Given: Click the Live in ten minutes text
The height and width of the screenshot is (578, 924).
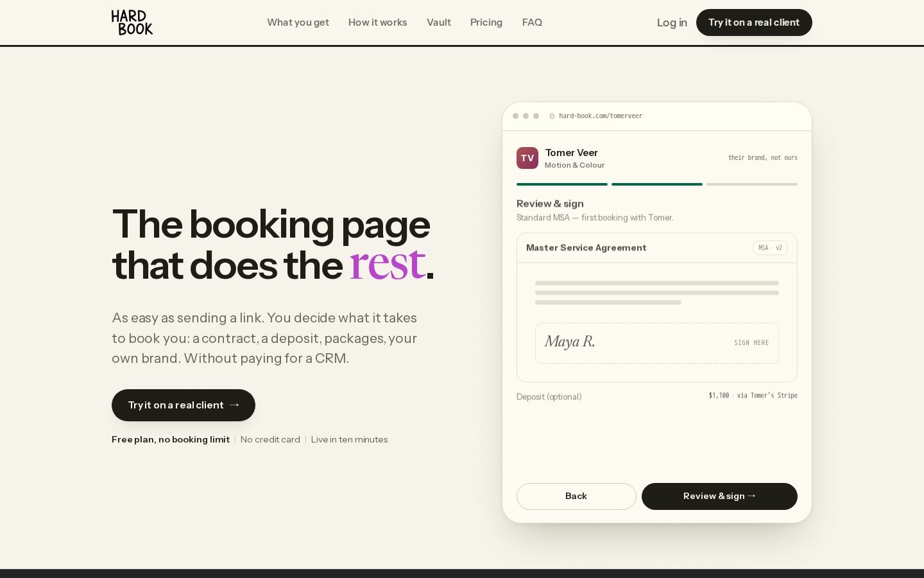Looking at the screenshot, I should coord(350,440).
